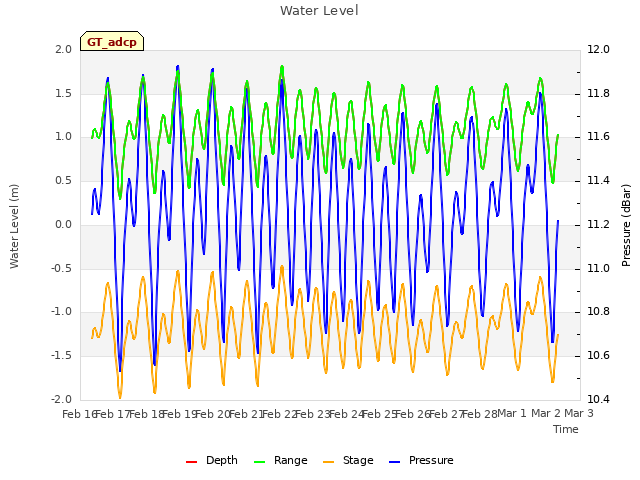Click the Mar 1 date tick label
Viewport: 640px width, 480px height.
coord(512,413)
